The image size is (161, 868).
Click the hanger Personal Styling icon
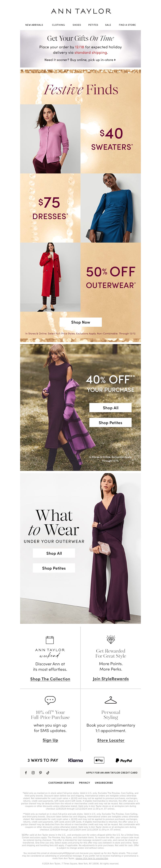click(111, 700)
